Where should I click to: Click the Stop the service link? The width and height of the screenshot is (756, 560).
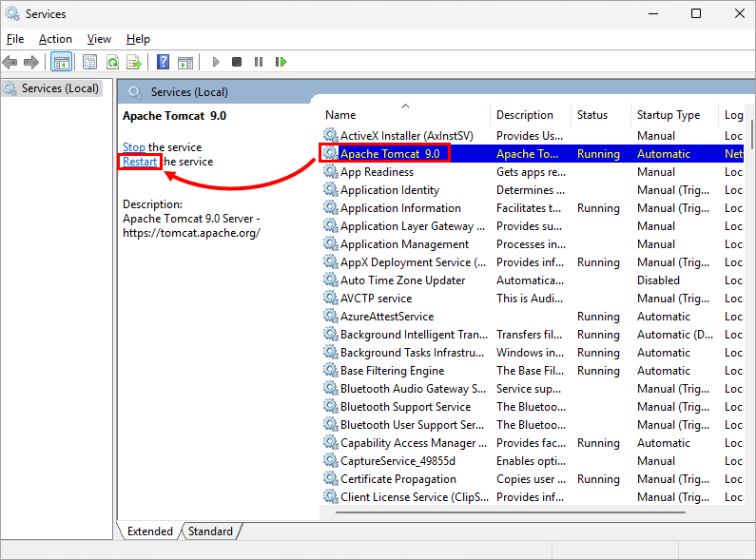134,147
